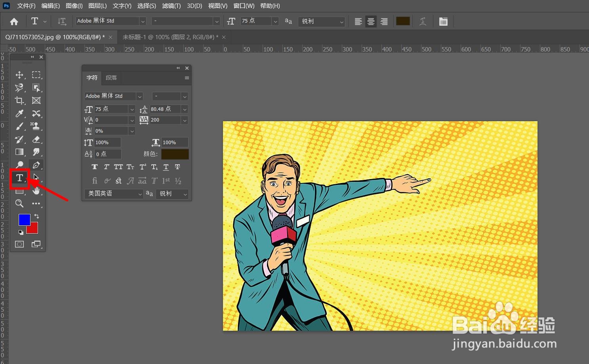This screenshot has height=364, width=589.
Task: Open font style dropdown in options bar
Action: [216, 21]
